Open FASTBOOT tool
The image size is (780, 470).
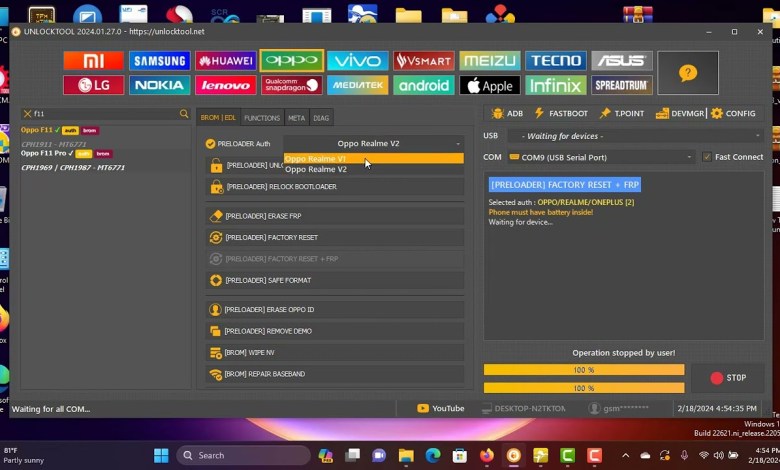point(561,113)
